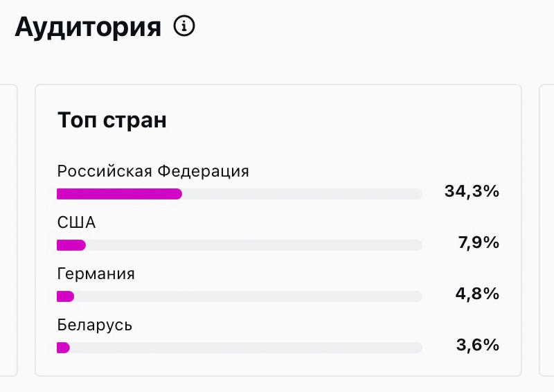Click the 4,8% percentage value
554x392 pixels.
click(477, 294)
